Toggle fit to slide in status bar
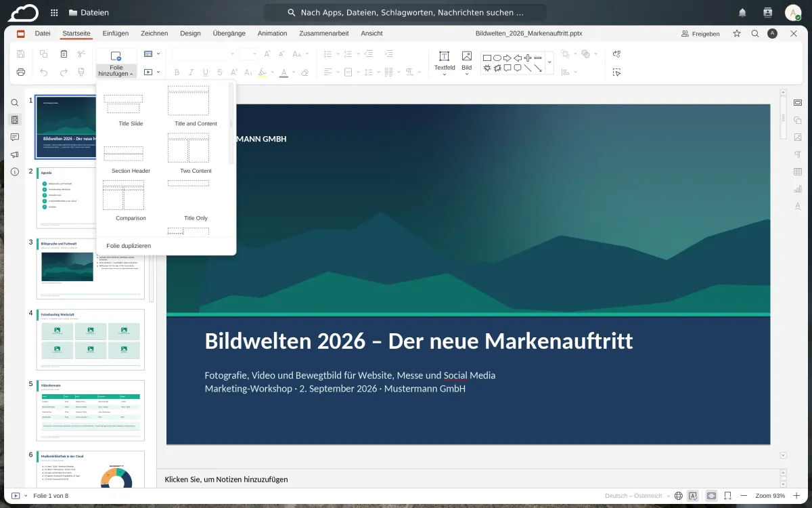 tap(712, 496)
